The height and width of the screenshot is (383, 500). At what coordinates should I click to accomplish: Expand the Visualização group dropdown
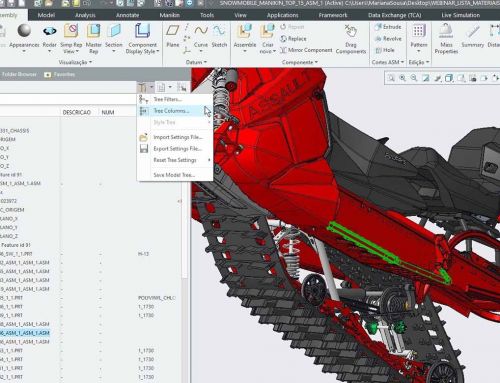pyautogui.click(x=75, y=62)
